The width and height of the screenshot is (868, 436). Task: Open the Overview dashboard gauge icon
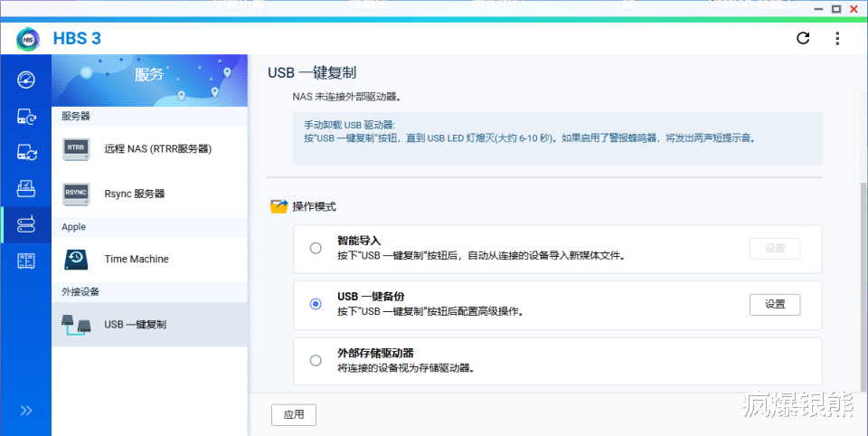26,80
